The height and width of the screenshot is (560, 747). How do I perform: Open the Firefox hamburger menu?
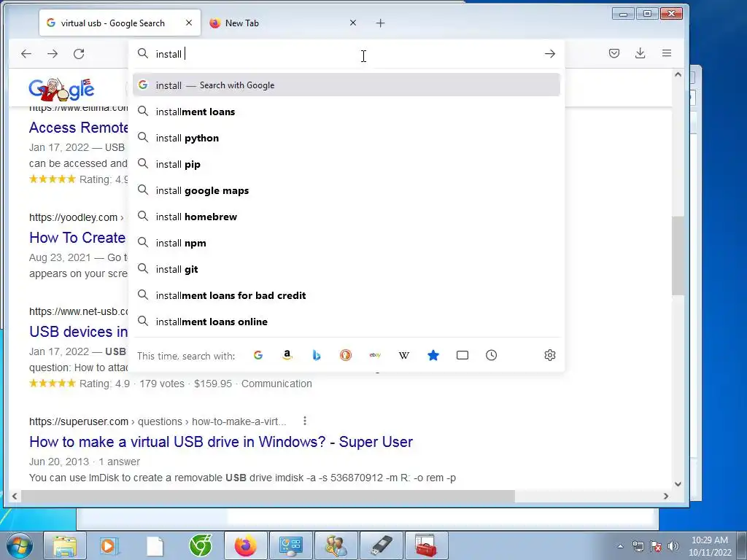tap(667, 53)
